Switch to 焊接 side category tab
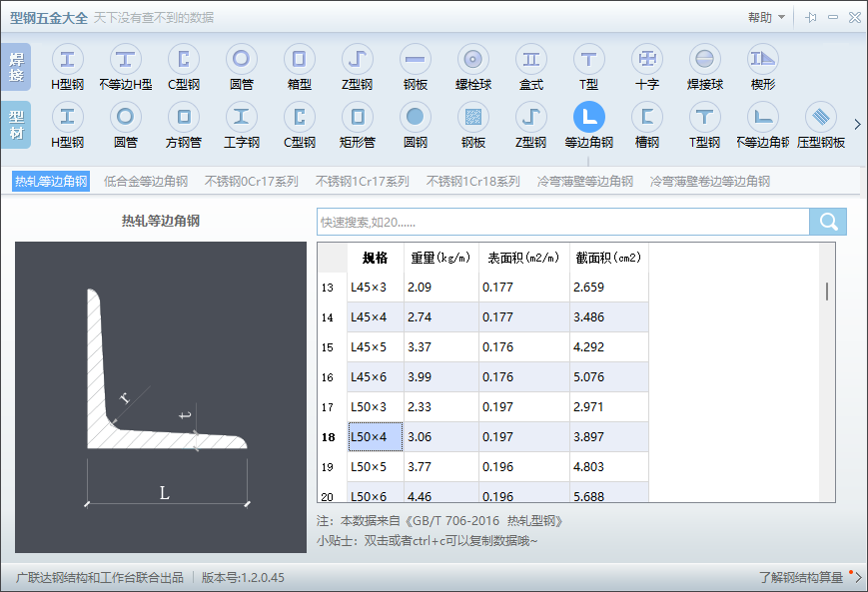This screenshot has width=868, height=592. pos(16,68)
